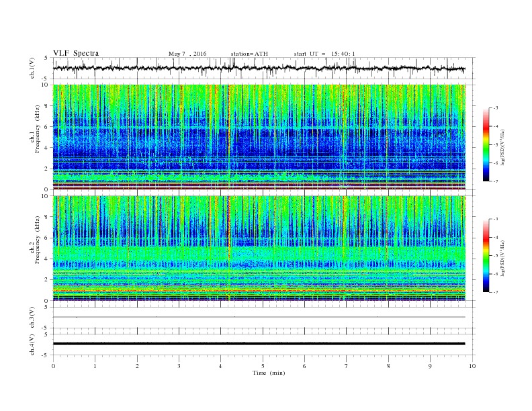532x411 pixels.
Task: Click the "2" tick on the Time axis
Action: pyautogui.click(x=137, y=366)
